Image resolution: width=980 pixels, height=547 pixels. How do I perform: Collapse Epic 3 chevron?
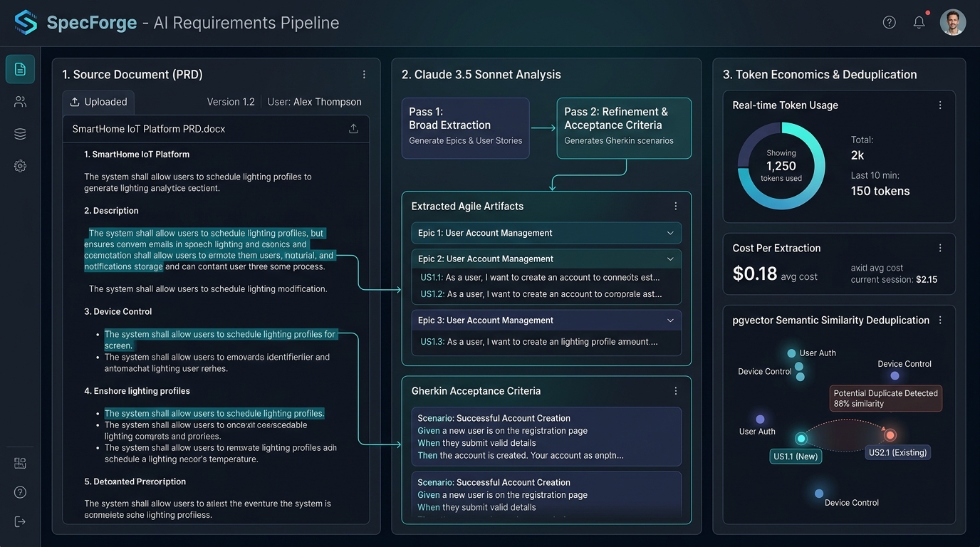670,321
